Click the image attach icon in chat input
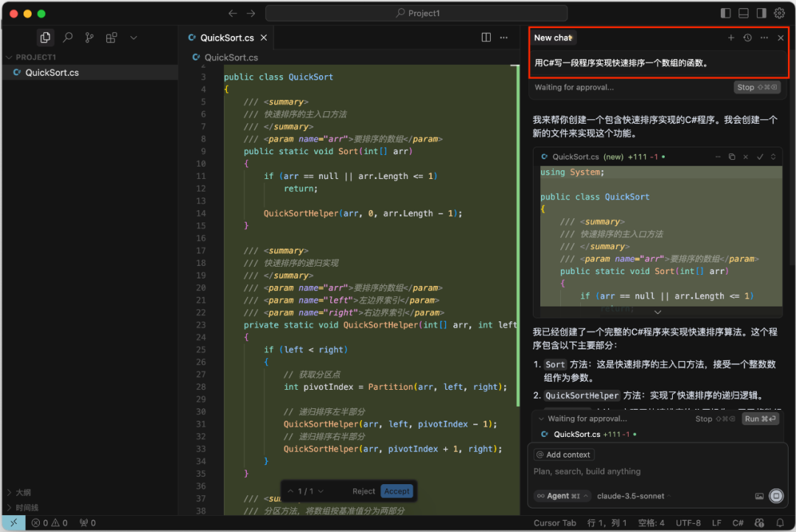The width and height of the screenshot is (796, 532). (759, 496)
